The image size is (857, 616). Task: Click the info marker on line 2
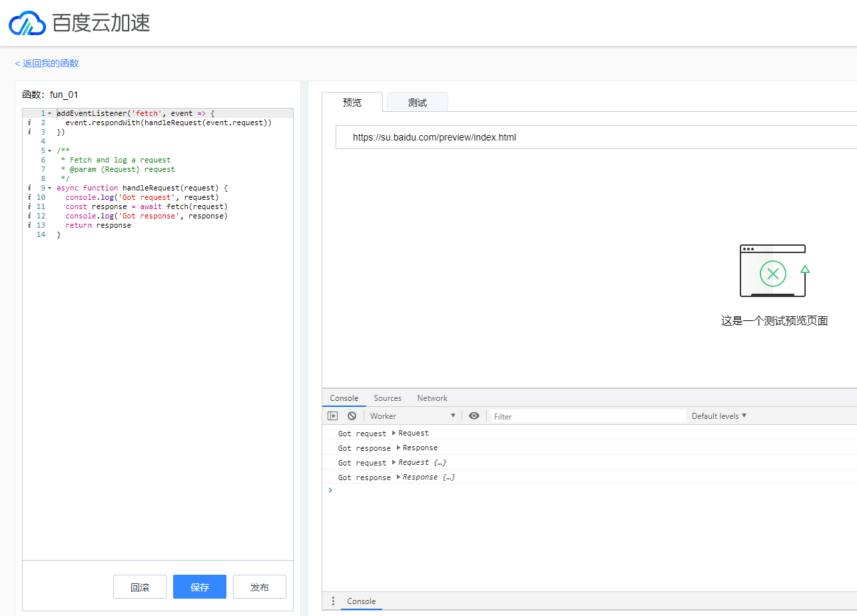coord(29,123)
